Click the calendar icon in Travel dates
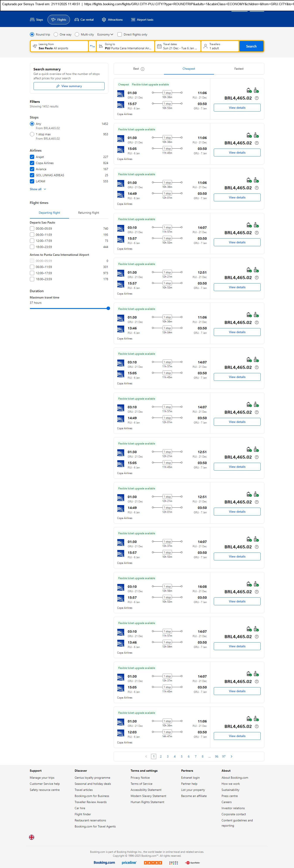This screenshot has width=294, height=868. coord(159,46)
